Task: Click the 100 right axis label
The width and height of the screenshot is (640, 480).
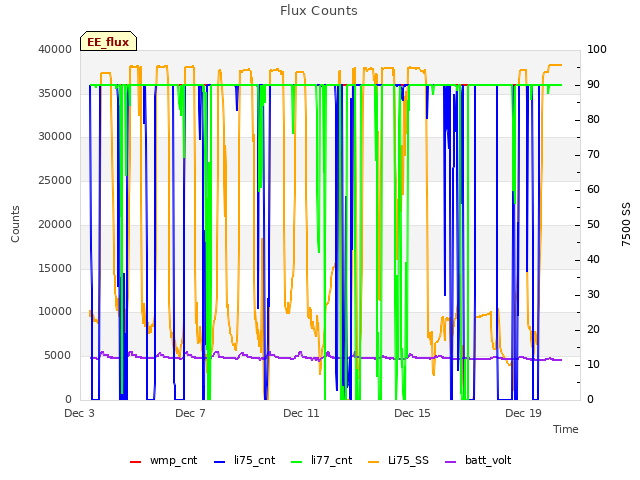Action: coord(597,49)
